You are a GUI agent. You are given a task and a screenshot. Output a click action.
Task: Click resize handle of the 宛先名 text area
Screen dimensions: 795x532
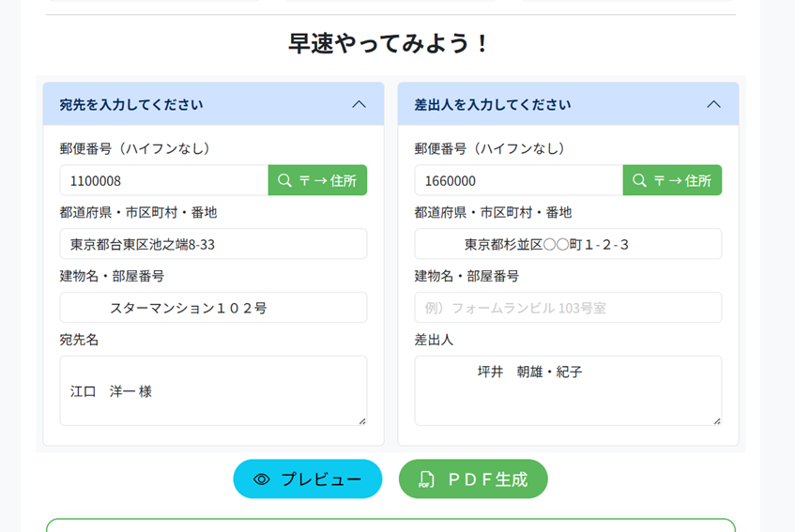coord(362,421)
